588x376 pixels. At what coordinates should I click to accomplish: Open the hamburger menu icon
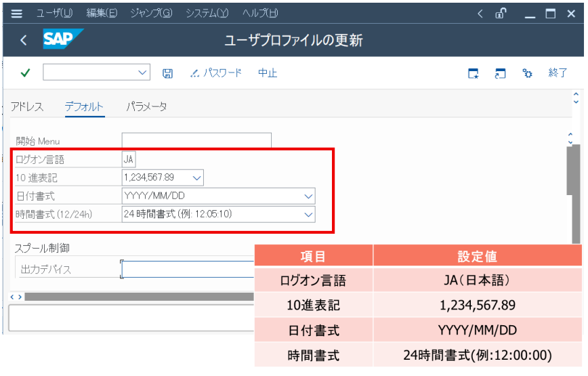tap(16, 14)
